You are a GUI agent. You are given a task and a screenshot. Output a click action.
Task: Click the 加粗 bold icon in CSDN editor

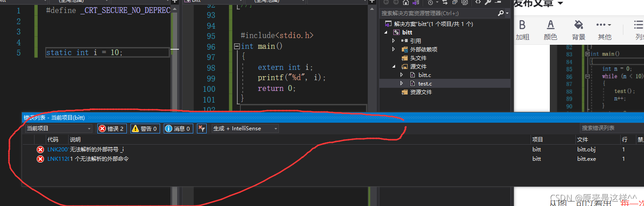(522, 25)
